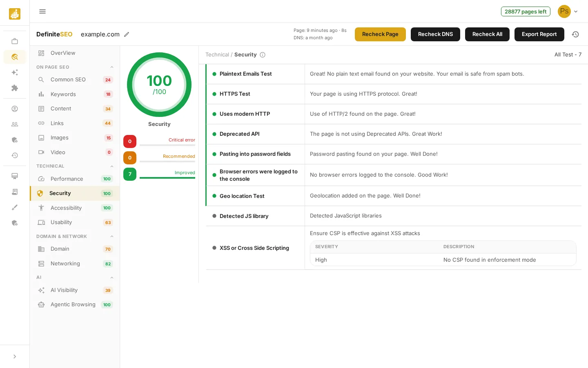Select the Geo location Test row
588x368 pixels.
[394, 196]
